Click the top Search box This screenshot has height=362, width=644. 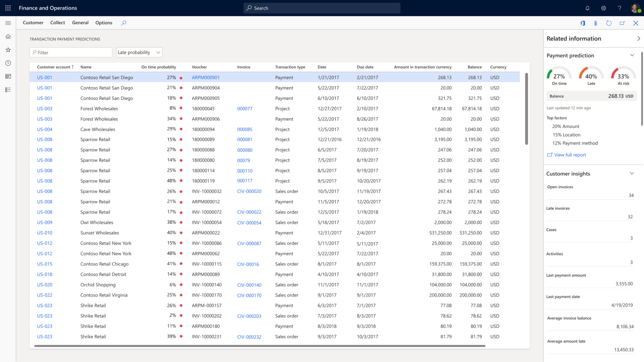322,8
